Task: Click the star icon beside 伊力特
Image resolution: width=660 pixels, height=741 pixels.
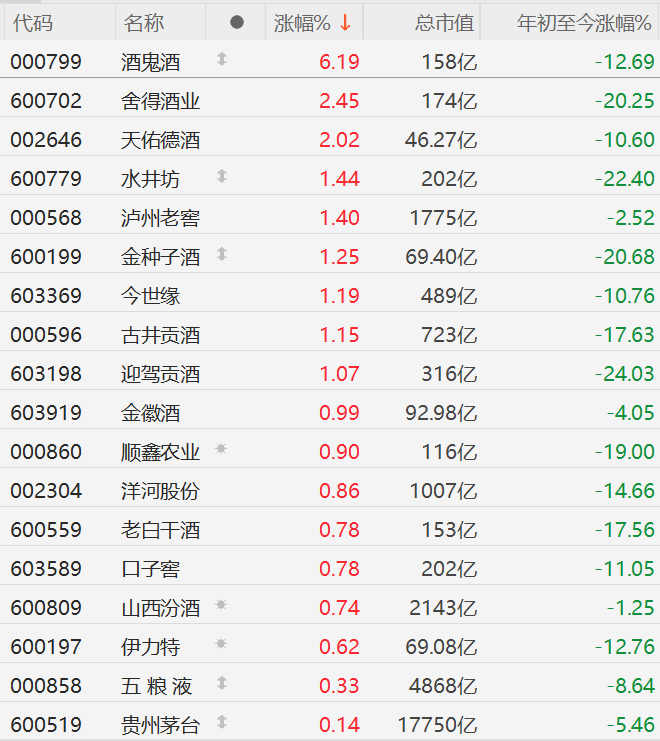Action: coord(221,644)
